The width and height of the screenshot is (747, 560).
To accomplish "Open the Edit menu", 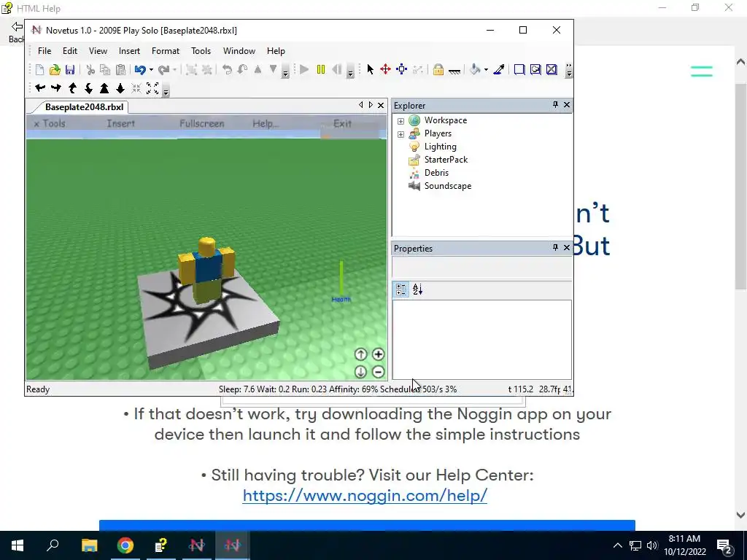I will pos(69,51).
